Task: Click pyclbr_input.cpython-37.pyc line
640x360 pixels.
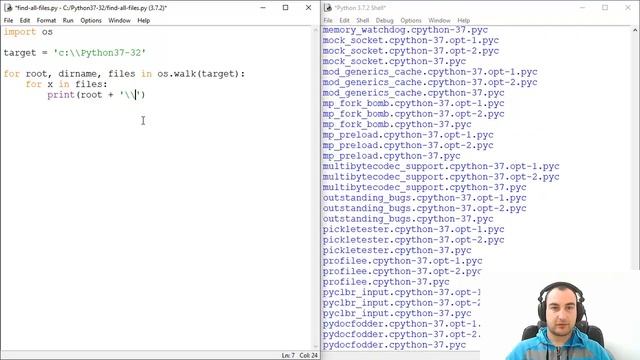Action: pos(397,313)
